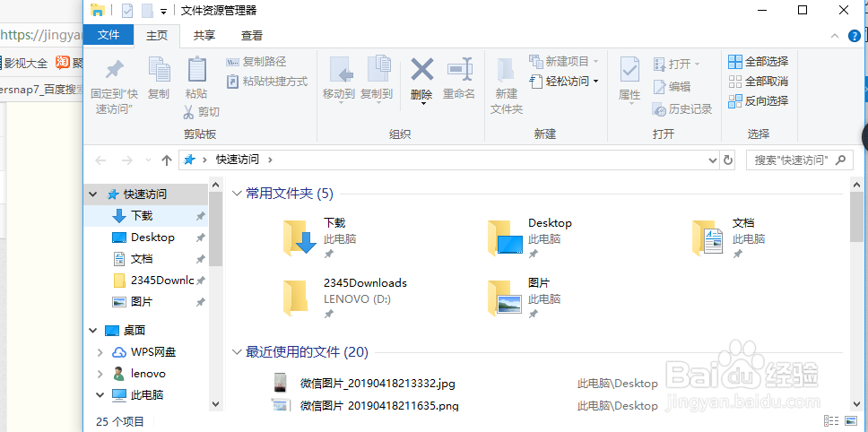Click Paste shortcut in the ribbon

click(x=267, y=82)
